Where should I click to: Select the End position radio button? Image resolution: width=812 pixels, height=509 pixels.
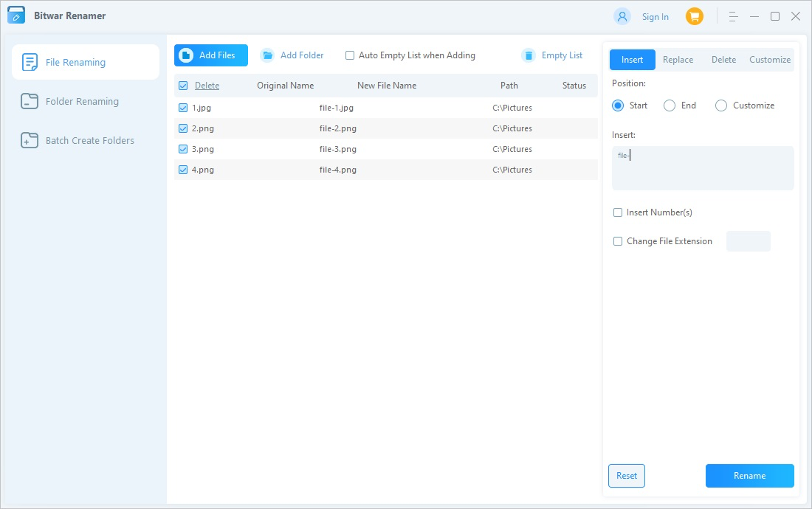click(x=669, y=105)
